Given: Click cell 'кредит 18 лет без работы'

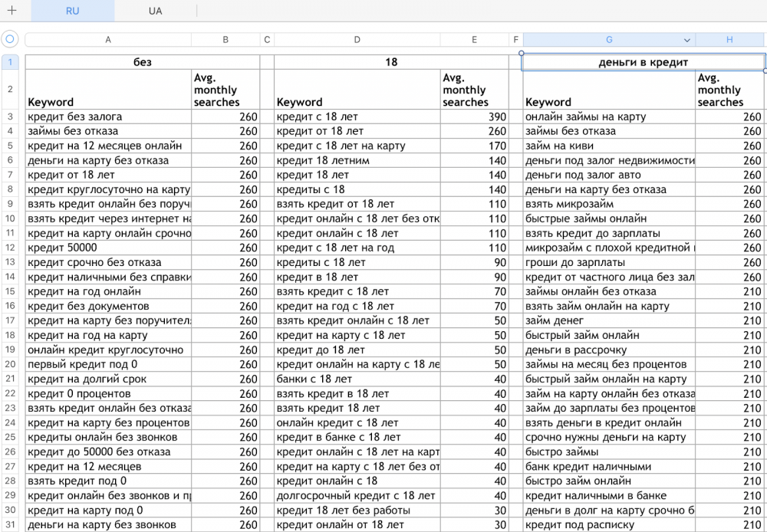Looking at the screenshot, I should pyautogui.click(x=357, y=511).
